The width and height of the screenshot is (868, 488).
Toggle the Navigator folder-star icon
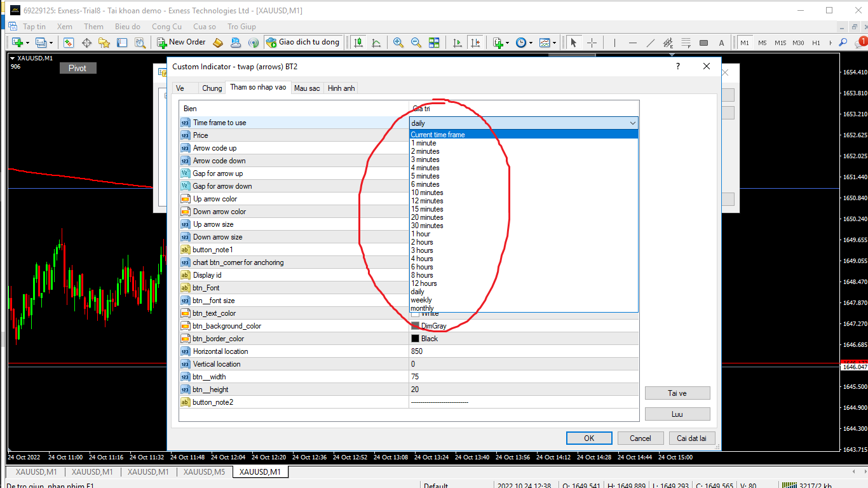click(x=104, y=43)
